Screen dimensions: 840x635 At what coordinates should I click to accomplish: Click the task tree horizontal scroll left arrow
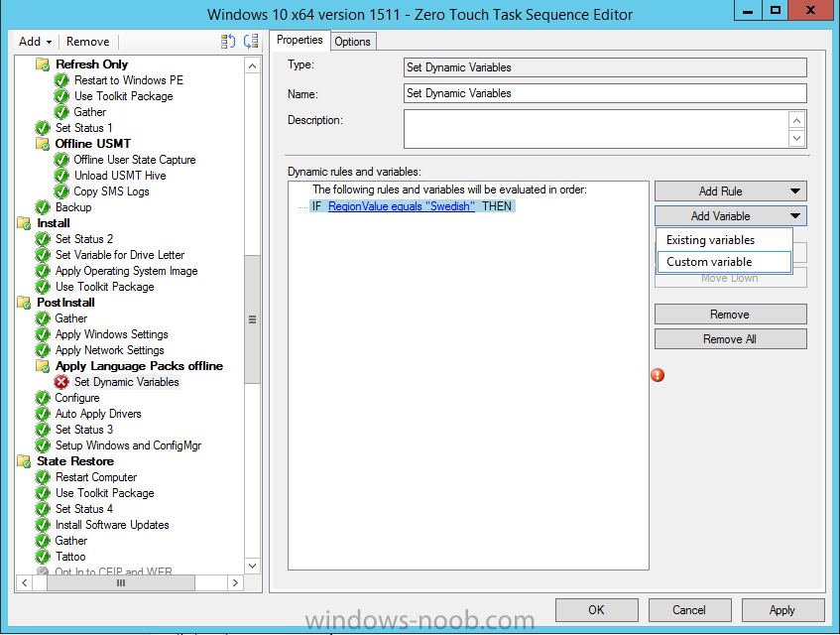click(x=24, y=582)
